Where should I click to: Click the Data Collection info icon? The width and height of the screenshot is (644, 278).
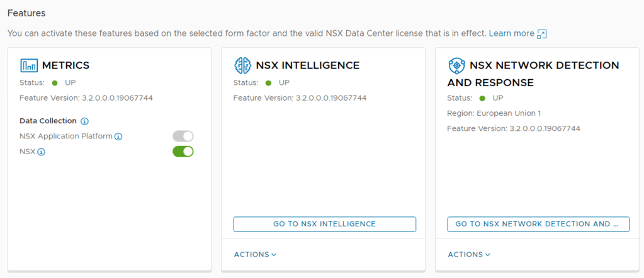coord(84,121)
